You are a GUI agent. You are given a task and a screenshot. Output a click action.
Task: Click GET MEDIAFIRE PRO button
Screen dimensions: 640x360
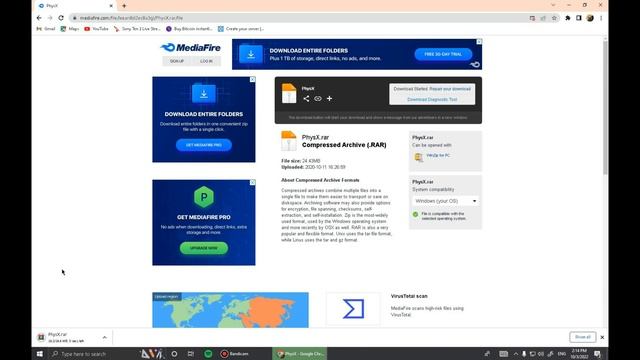pyautogui.click(x=204, y=145)
